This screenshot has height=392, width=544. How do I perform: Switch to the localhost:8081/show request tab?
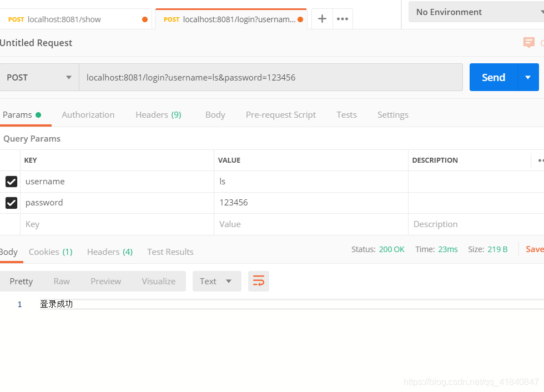(75, 19)
